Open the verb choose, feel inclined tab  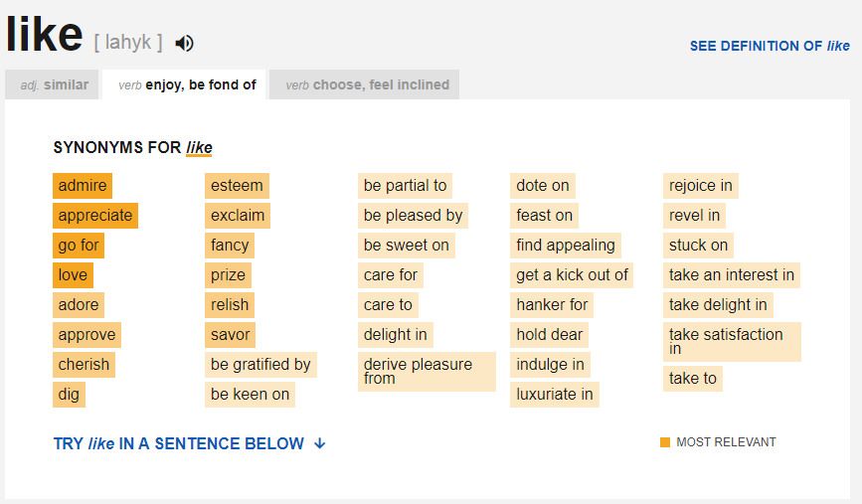tap(365, 84)
